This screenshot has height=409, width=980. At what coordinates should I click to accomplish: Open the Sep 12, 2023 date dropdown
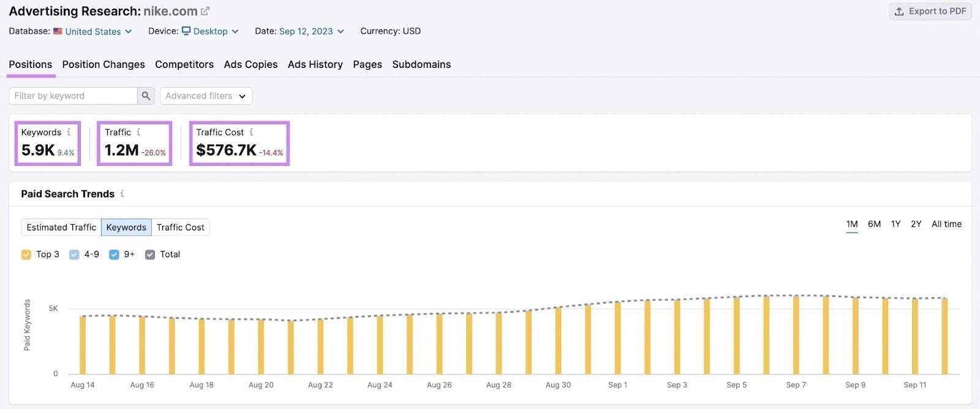pyautogui.click(x=311, y=31)
